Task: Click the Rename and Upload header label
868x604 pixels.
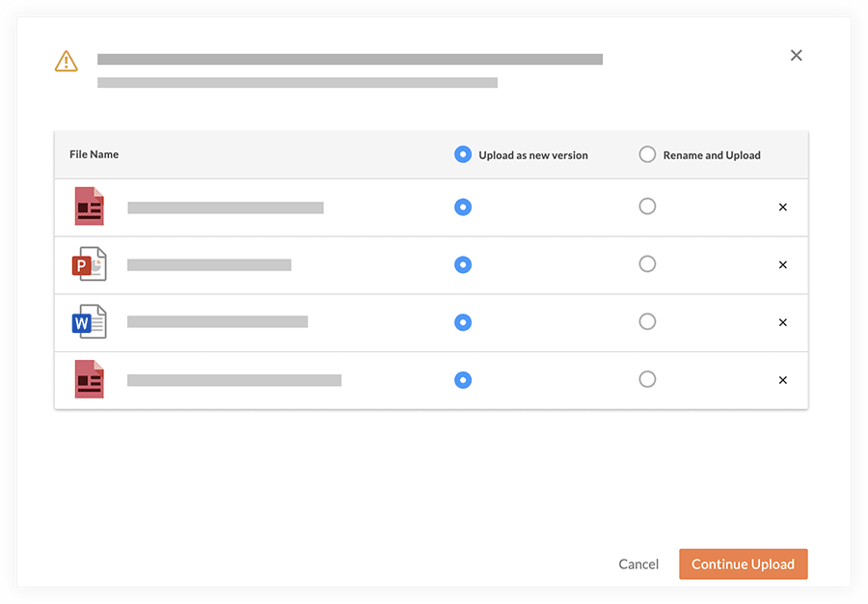Action: 710,154
